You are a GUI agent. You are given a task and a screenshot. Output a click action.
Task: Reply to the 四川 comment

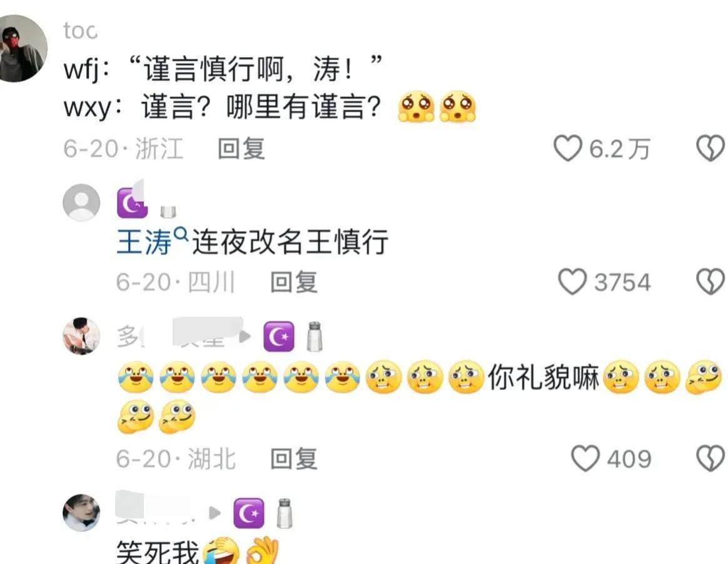[294, 282]
